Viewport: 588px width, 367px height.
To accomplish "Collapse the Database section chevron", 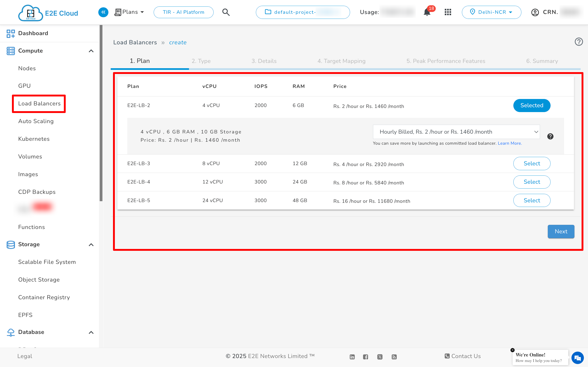I will tap(91, 333).
